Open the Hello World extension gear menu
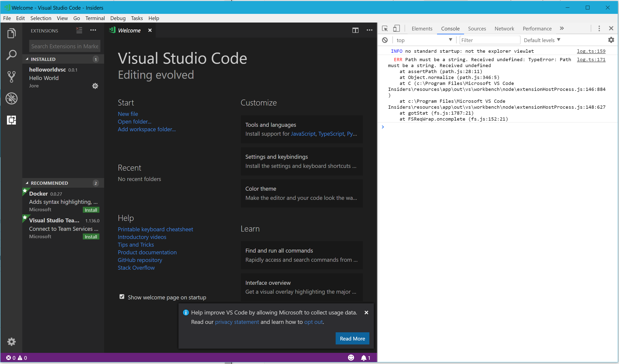619x364 pixels. coord(95,86)
